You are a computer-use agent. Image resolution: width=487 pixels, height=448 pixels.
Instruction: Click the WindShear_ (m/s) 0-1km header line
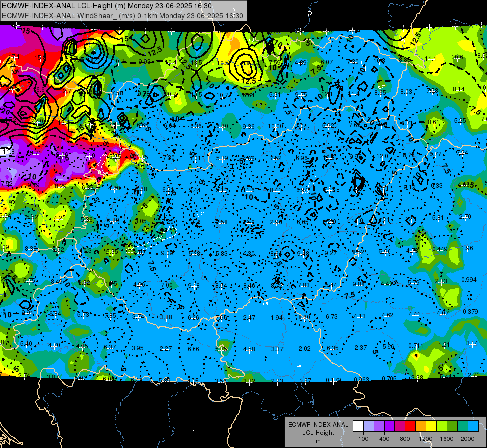[122, 16]
